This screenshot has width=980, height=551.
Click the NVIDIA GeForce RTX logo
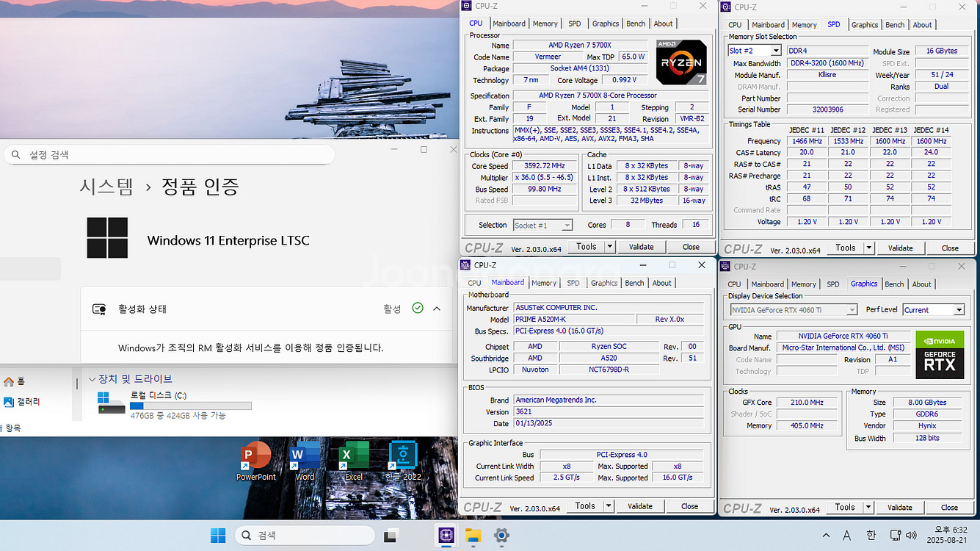click(x=940, y=355)
